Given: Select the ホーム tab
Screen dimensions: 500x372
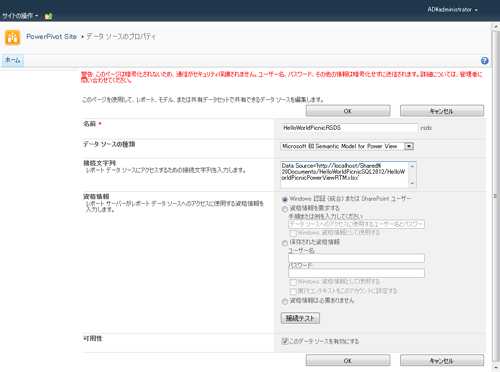Looking at the screenshot, I should pos(13,60).
